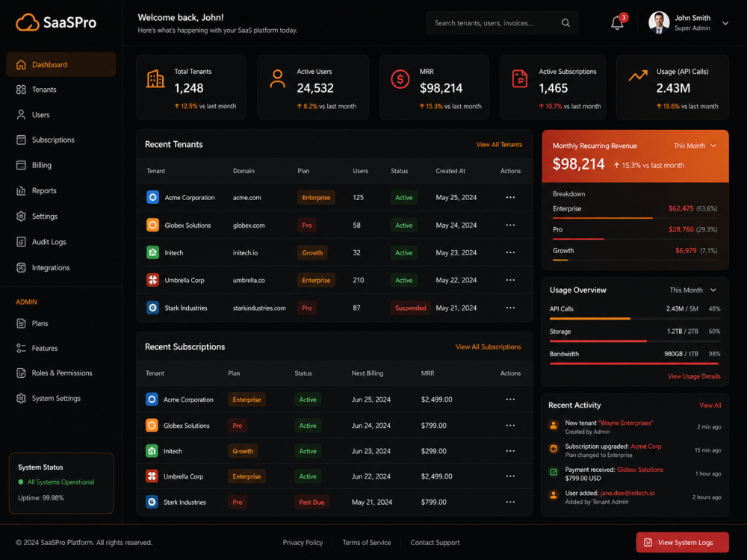Navigate to Billing in the sidebar
The width and height of the screenshot is (747, 560).
point(61,165)
